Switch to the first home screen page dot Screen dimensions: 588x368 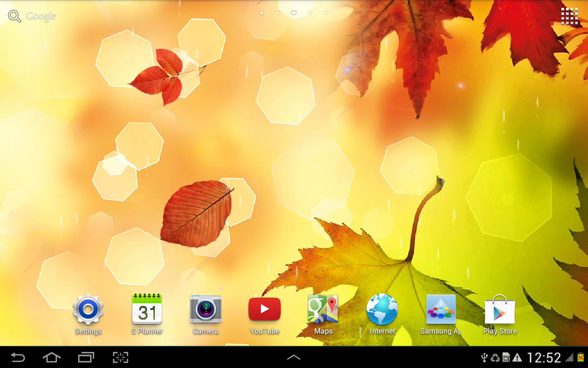point(262,13)
